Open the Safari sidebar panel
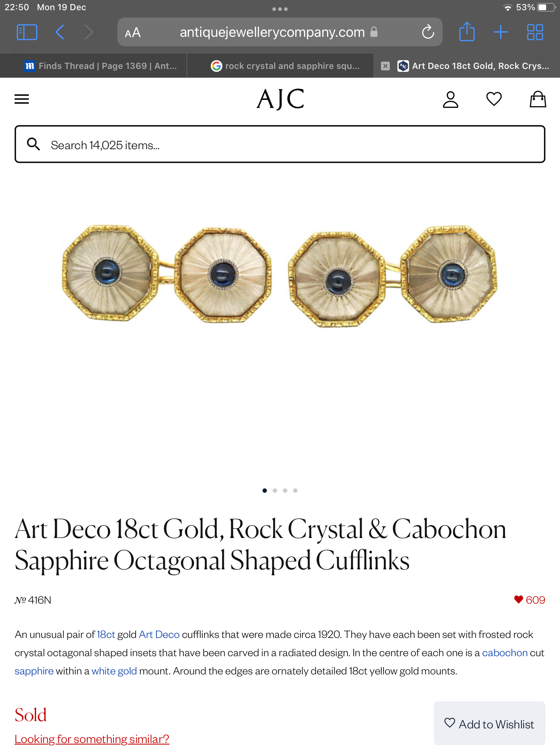560x747 pixels. click(x=27, y=32)
